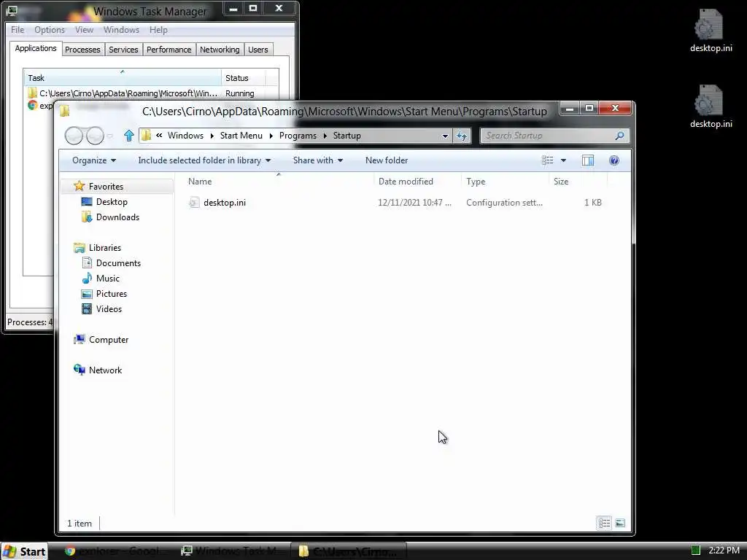Click the Forward navigation button in Explorer
The image size is (747, 560).
pos(95,136)
